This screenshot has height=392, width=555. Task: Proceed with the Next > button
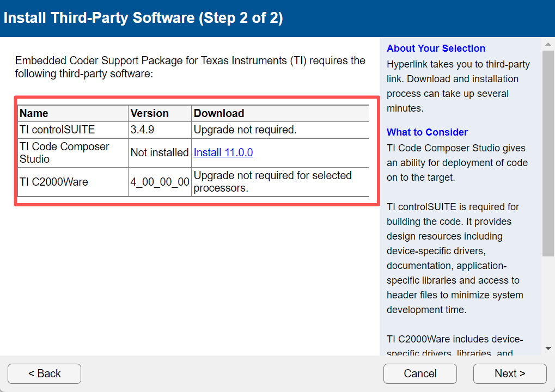[x=510, y=373]
